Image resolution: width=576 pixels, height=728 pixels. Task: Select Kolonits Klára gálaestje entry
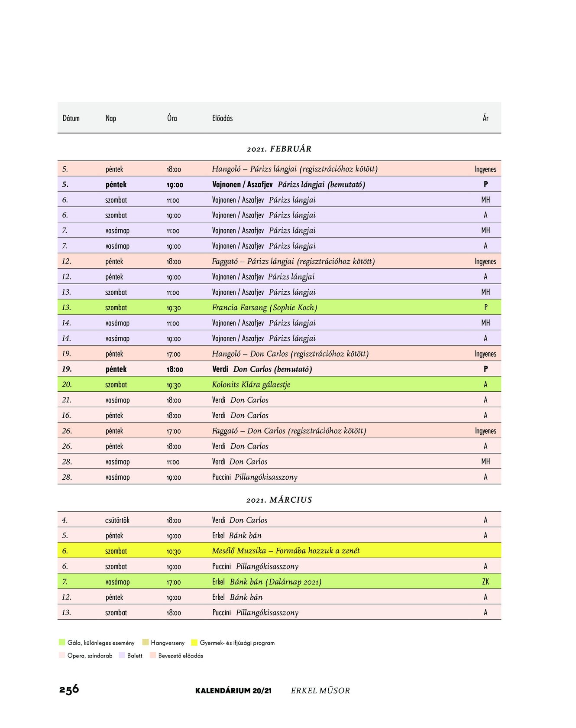pos(251,384)
